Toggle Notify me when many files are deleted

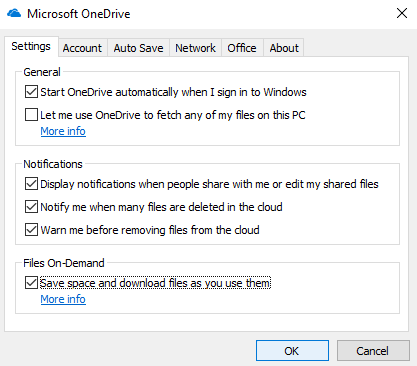[31, 207]
